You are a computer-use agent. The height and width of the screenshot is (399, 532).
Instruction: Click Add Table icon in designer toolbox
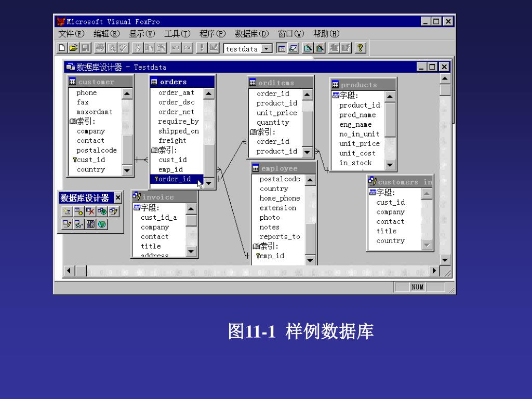pyautogui.click(x=79, y=212)
